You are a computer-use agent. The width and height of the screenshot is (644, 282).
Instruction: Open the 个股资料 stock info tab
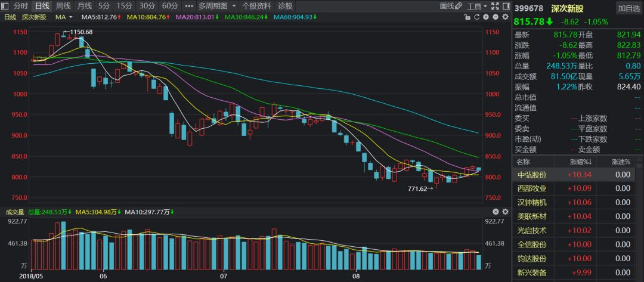[256, 6]
